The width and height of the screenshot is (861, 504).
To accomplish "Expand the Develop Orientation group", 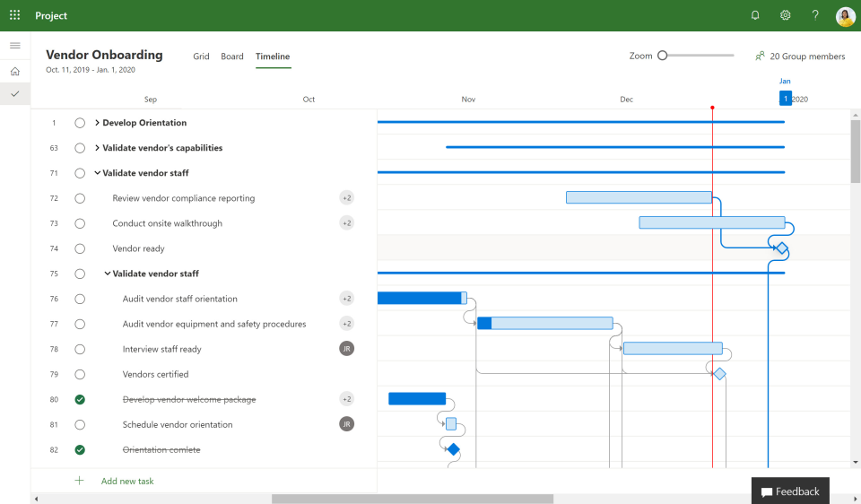I will pos(97,123).
